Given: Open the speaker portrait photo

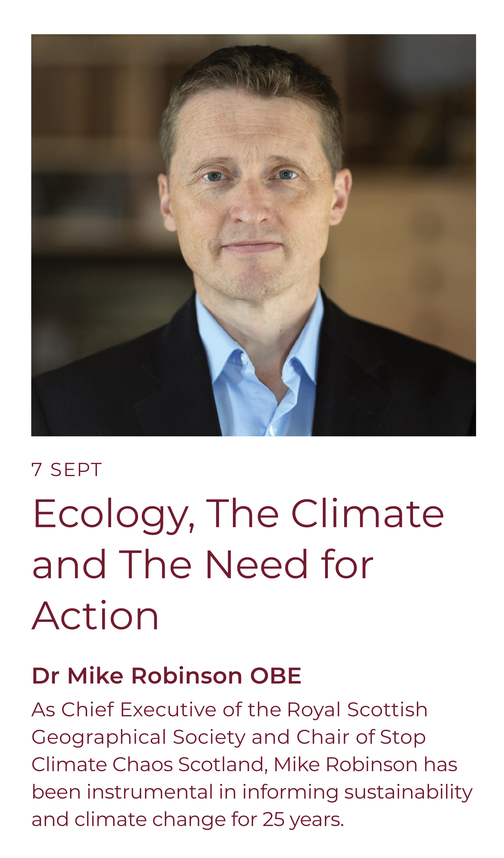Looking at the screenshot, I should click(254, 235).
